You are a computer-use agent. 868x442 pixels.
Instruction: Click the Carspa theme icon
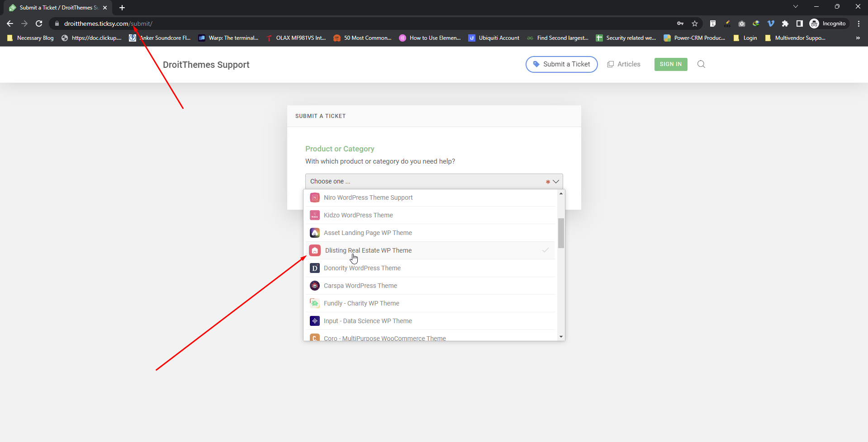(315, 286)
